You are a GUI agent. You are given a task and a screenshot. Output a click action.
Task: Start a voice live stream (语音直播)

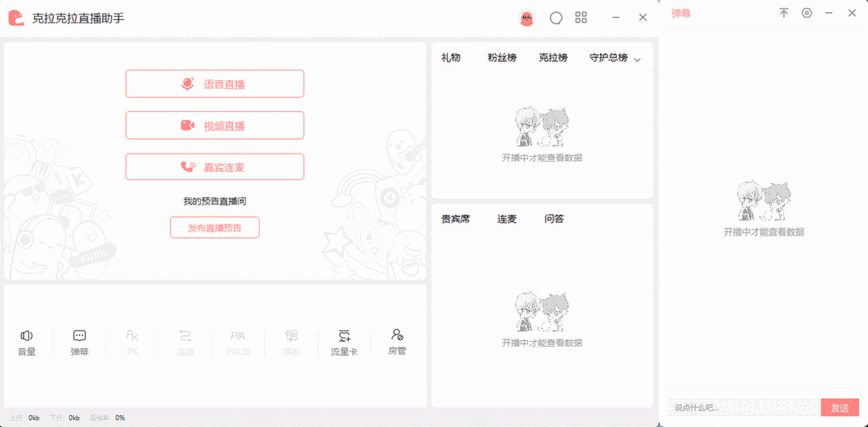click(215, 84)
